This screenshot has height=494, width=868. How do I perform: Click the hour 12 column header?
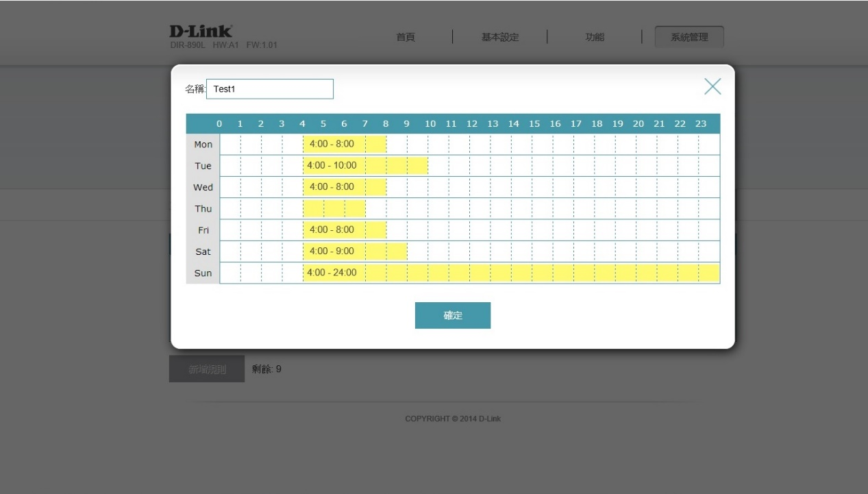[x=471, y=124]
